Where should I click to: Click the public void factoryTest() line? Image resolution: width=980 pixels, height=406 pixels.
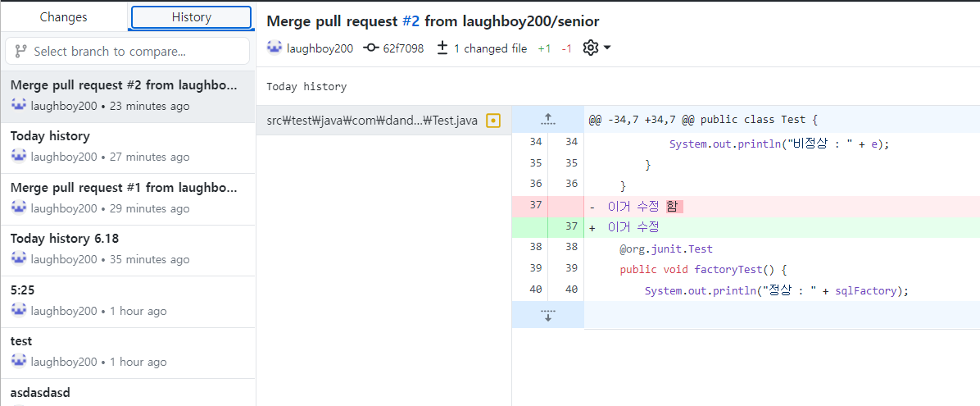(x=702, y=270)
